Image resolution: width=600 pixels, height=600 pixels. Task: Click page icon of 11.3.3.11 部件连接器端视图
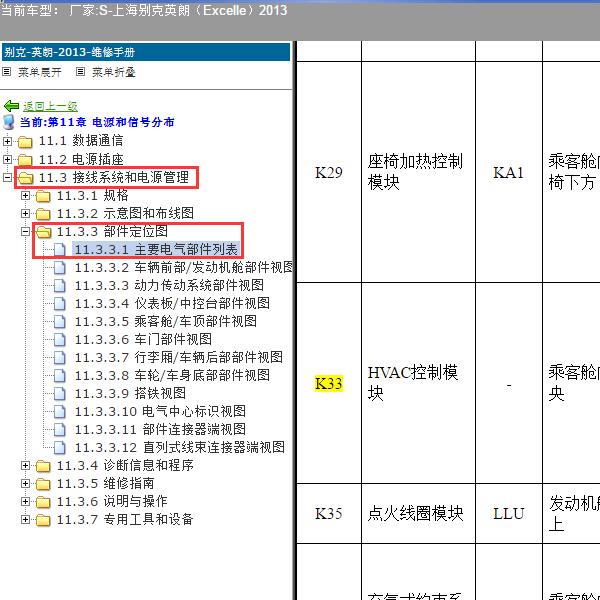point(60,430)
